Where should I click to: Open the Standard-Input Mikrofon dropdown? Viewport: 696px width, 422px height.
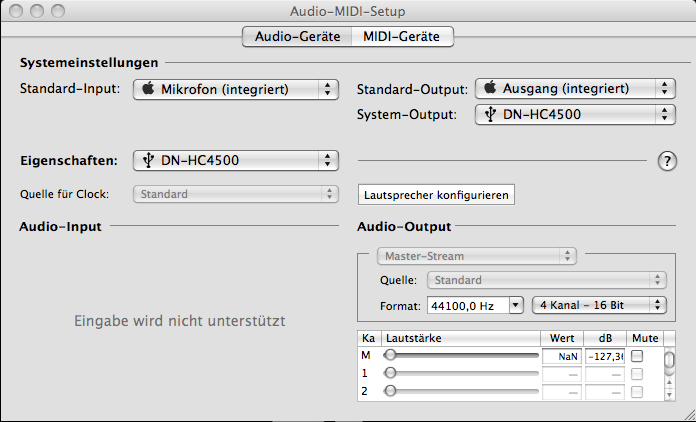(235, 89)
